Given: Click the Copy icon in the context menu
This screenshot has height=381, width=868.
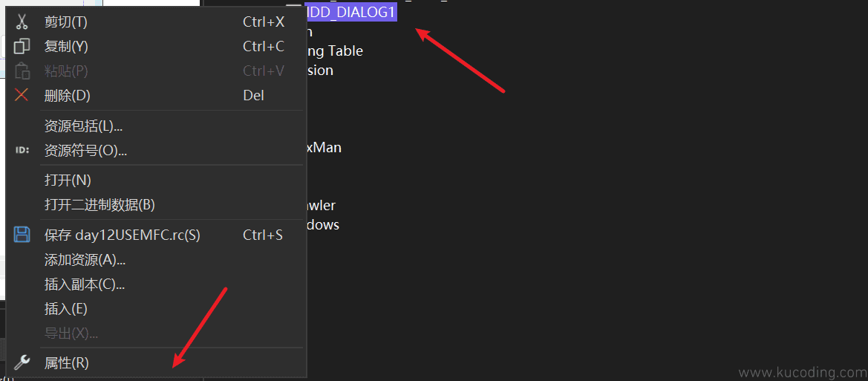Looking at the screenshot, I should click(x=22, y=47).
